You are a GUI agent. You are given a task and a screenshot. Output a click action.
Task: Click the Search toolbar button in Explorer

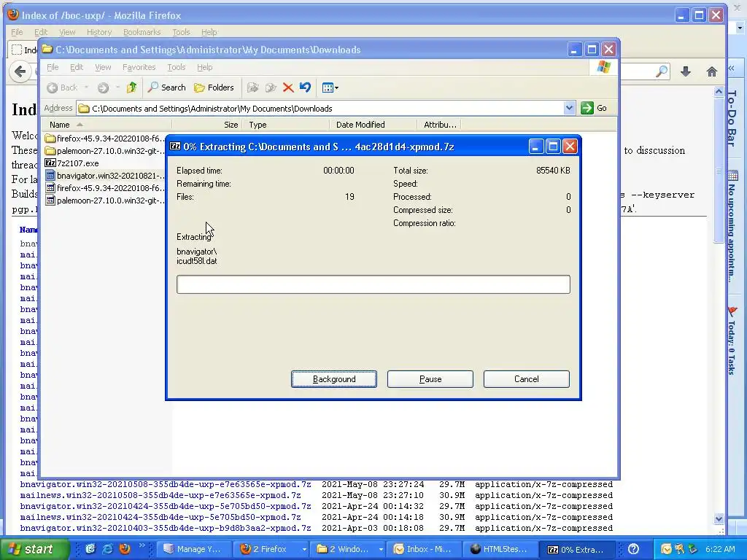click(x=167, y=87)
